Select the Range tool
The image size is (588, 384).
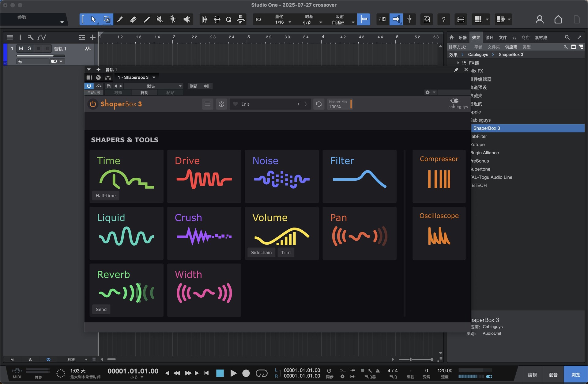pos(107,20)
